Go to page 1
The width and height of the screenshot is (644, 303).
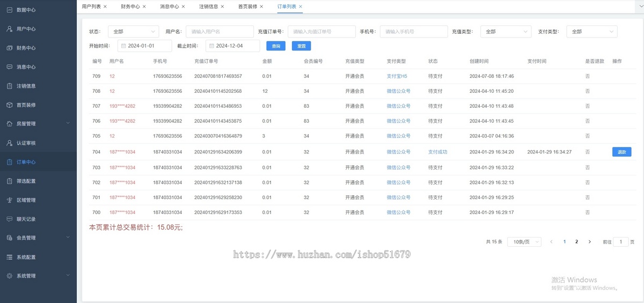(x=565, y=242)
